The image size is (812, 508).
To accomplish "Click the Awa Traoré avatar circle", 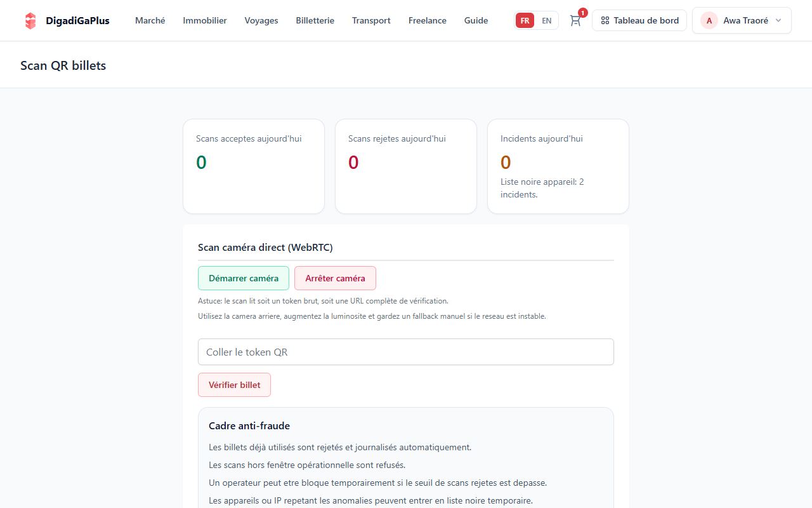I will 709,20.
